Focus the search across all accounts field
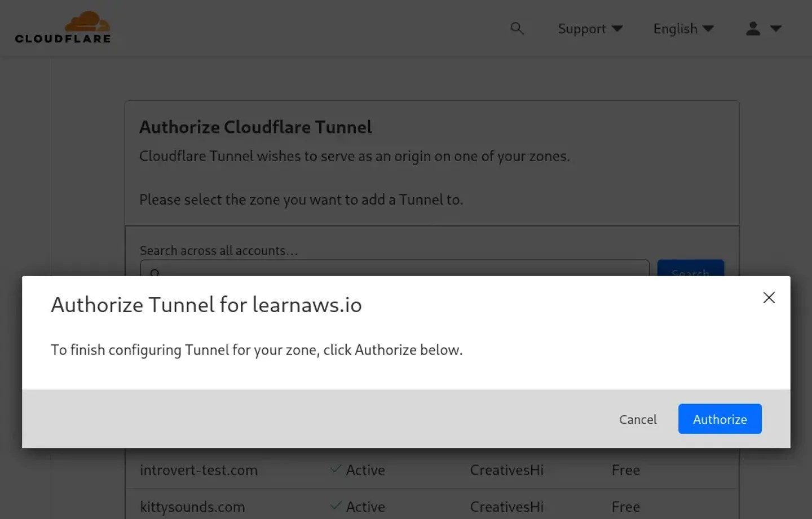Image resolution: width=812 pixels, height=519 pixels. pyautogui.click(x=395, y=269)
